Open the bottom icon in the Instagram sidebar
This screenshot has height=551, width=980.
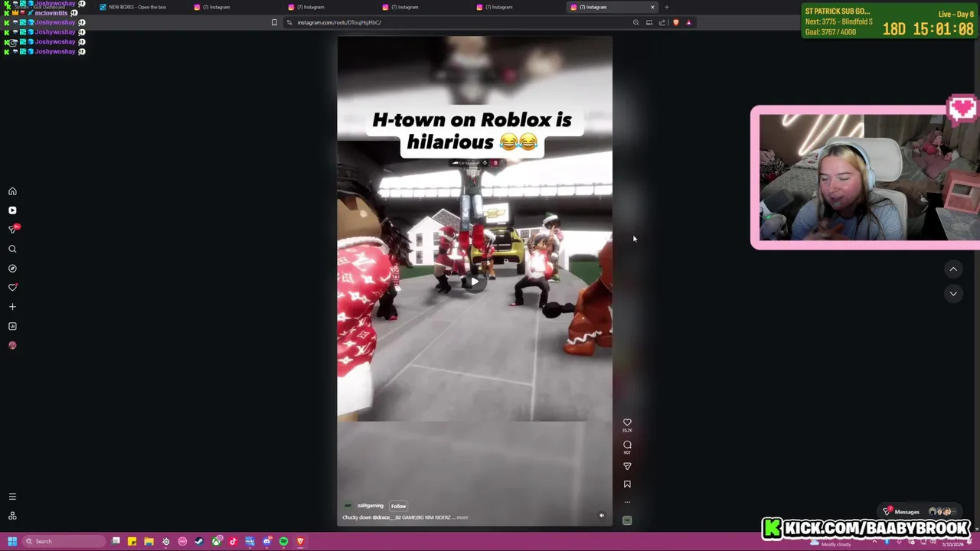point(12,516)
